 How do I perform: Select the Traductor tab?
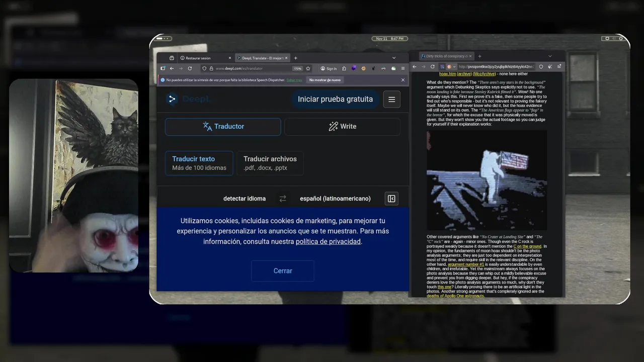point(223,127)
